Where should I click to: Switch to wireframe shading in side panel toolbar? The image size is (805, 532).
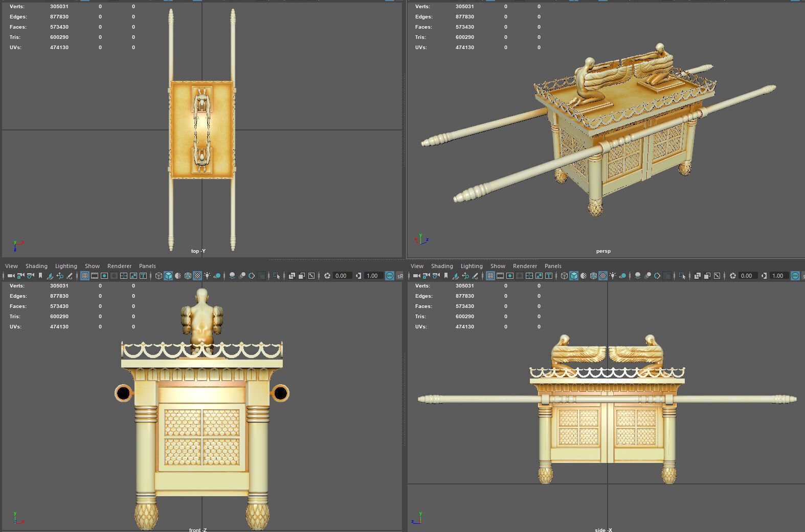tap(564, 276)
